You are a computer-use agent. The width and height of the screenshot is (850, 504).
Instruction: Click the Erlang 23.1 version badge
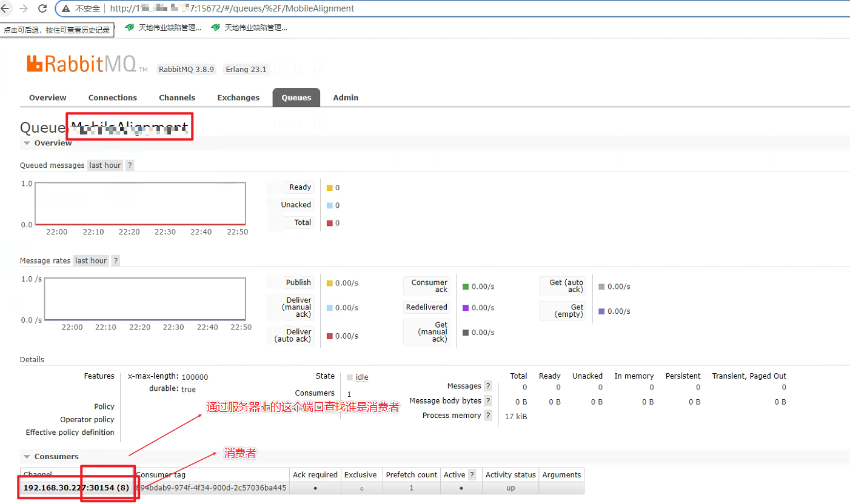click(246, 69)
